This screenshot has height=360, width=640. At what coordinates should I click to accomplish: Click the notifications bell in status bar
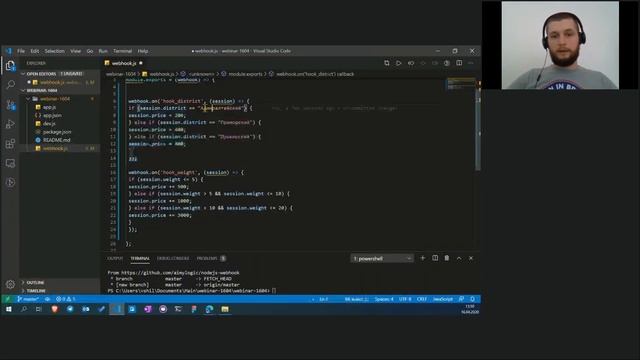[x=472, y=299]
